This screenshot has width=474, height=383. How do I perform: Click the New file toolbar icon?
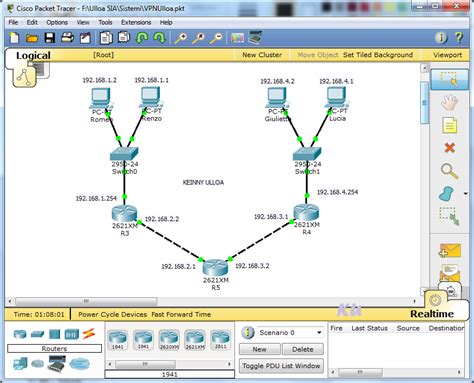pos(14,38)
